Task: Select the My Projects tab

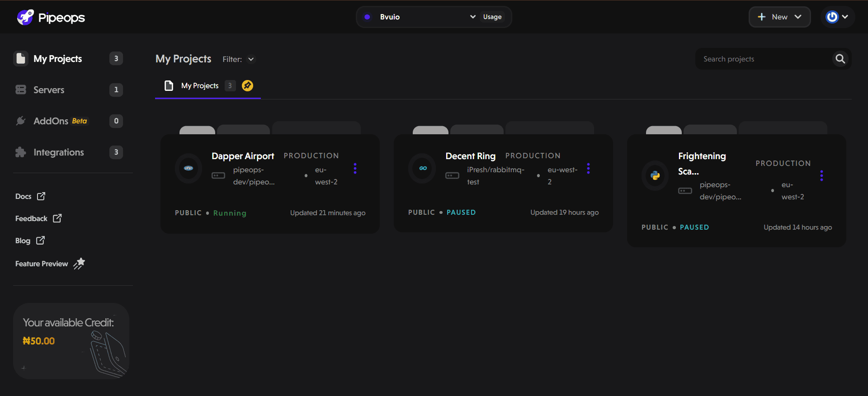Action: tap(208, 86)
